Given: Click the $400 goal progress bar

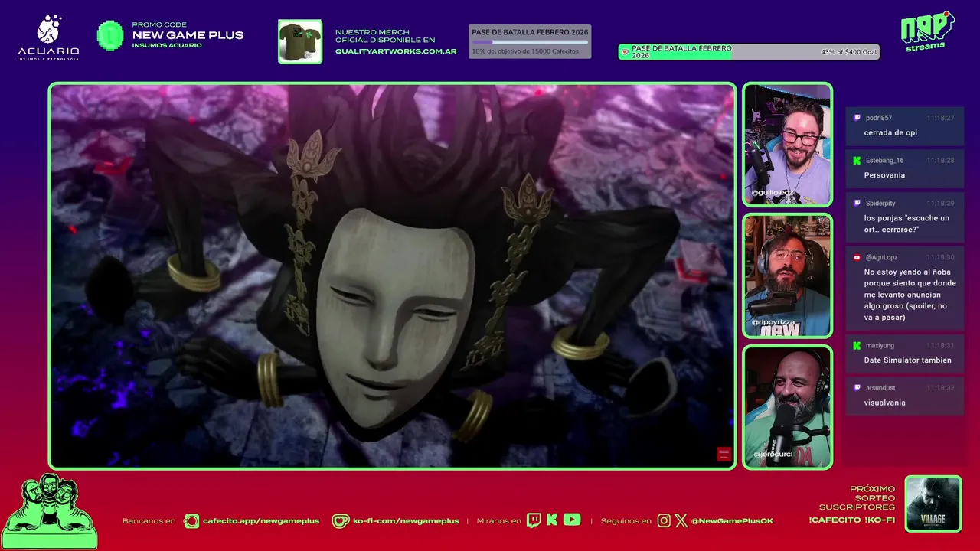Looking at the screenshot, I should point(749,52).
